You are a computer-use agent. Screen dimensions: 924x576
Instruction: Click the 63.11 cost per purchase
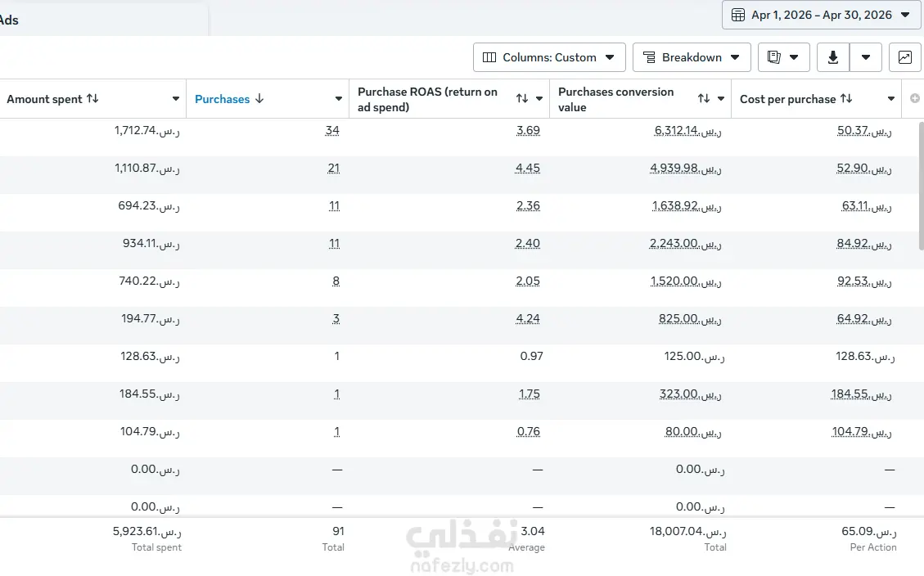(867, 205)
